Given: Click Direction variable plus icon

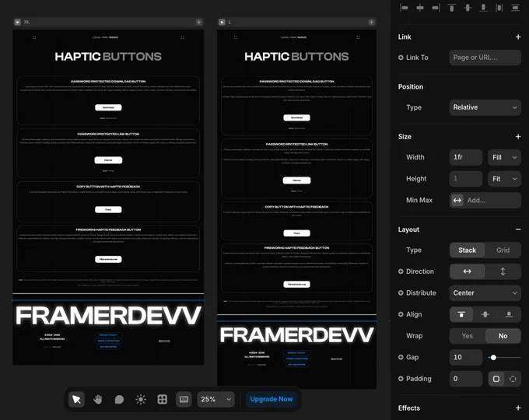Looking at the screenshot, I should [401, 271].
